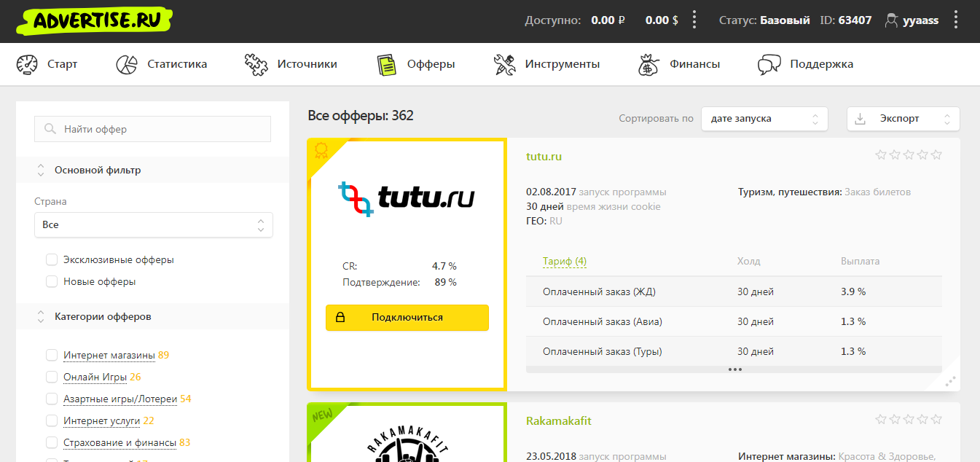Open account three-dot menu next to yyaass

(x=956, y=20)
